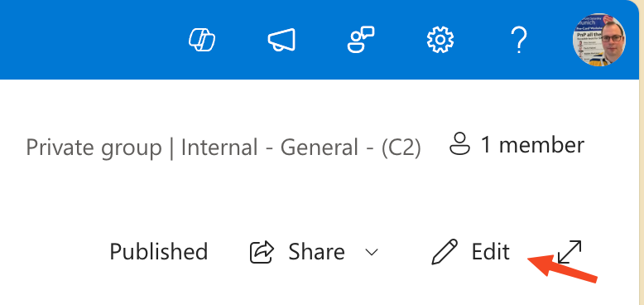Expand the Share dropdown chevron
This screenshot has height=305, width=644.
(x=372, y=252)
